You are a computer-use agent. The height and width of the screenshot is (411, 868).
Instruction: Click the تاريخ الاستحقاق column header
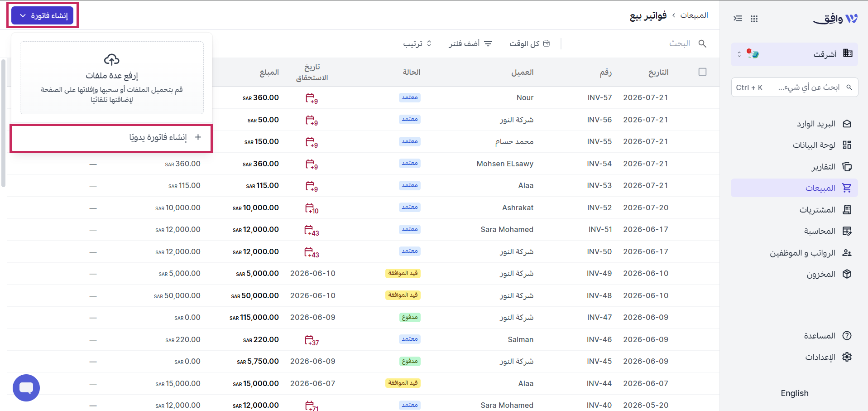tap(312, 72)
